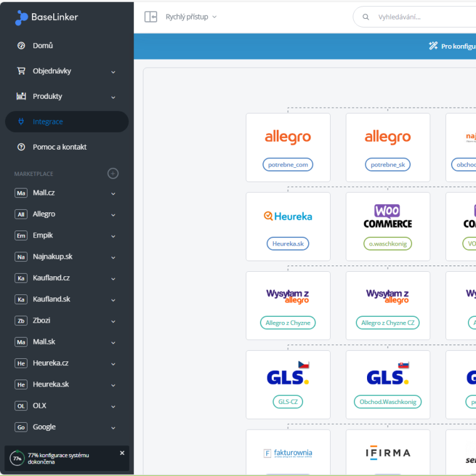The height and width of the screenshot is (476, 476).
Task: Open the potrebne_sk Allegro account
Action: click(x=388, y=165)
